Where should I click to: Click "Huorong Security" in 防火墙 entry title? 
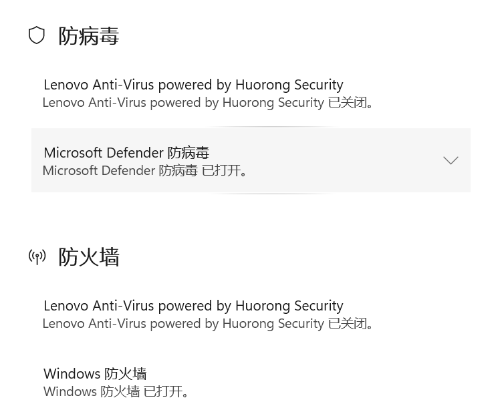tap(289, 306)
